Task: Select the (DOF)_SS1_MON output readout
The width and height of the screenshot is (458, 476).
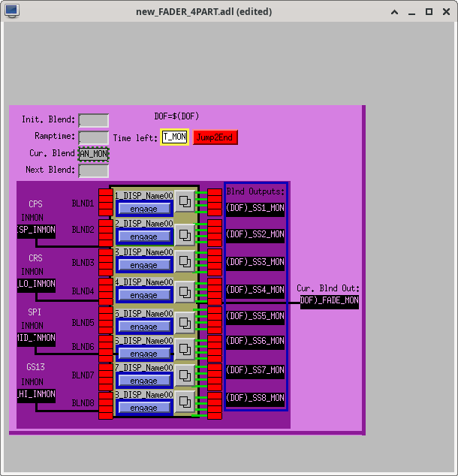Action: pyautogui.click(x=255, y=209)
